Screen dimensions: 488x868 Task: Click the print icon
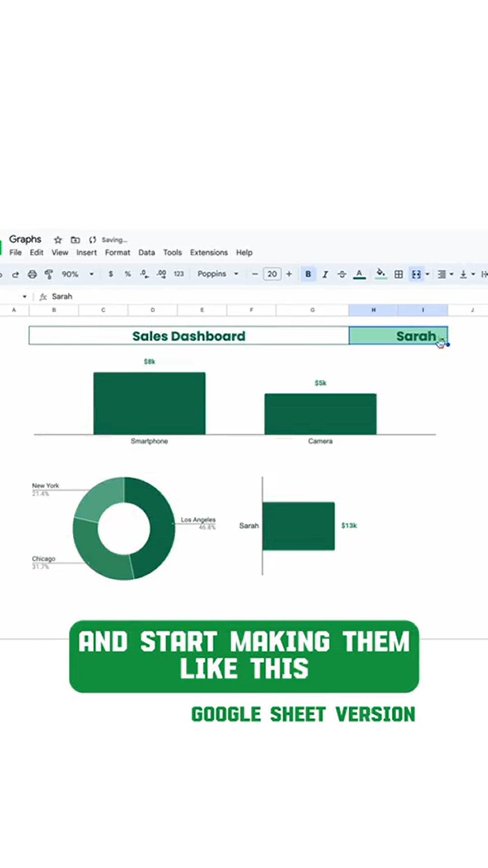tap(32, 274)
